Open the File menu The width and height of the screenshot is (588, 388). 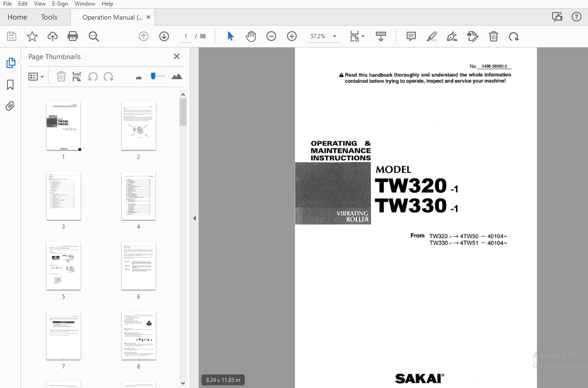tap(7, 4)
